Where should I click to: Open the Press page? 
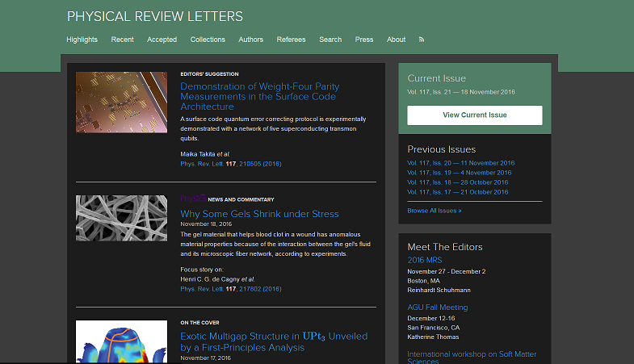(364, 40)
